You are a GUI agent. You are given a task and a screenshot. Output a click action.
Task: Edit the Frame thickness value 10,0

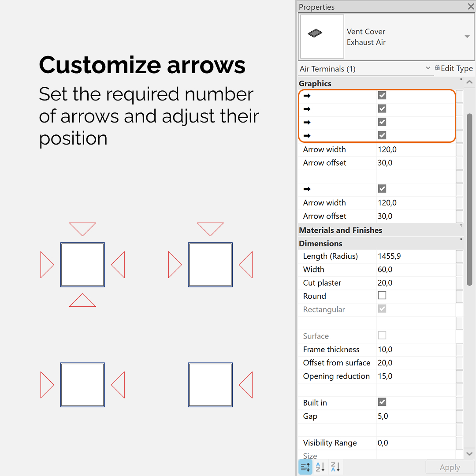pyautogui.click(x=416, y=350)
